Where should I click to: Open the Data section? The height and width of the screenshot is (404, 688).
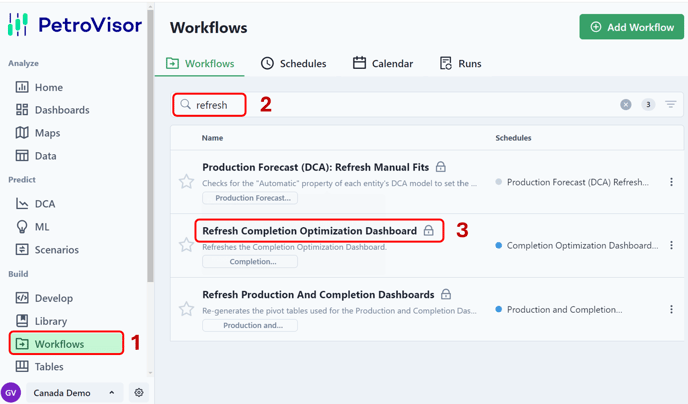(36, 156)
